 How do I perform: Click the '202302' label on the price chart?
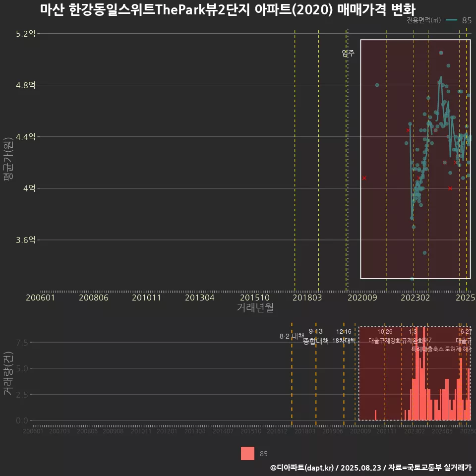[x=416, y=297]
